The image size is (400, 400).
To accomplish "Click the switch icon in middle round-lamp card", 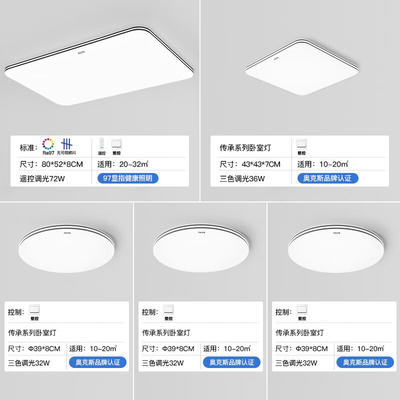I will click(168, 309).
